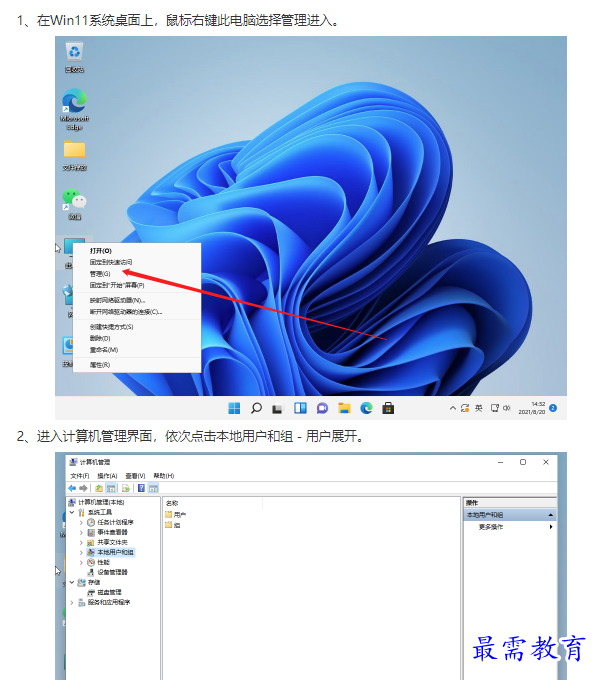Open the 文件(F) menu
The height and width of the screenshot is (680, 594).
click(x=80, y=476)
